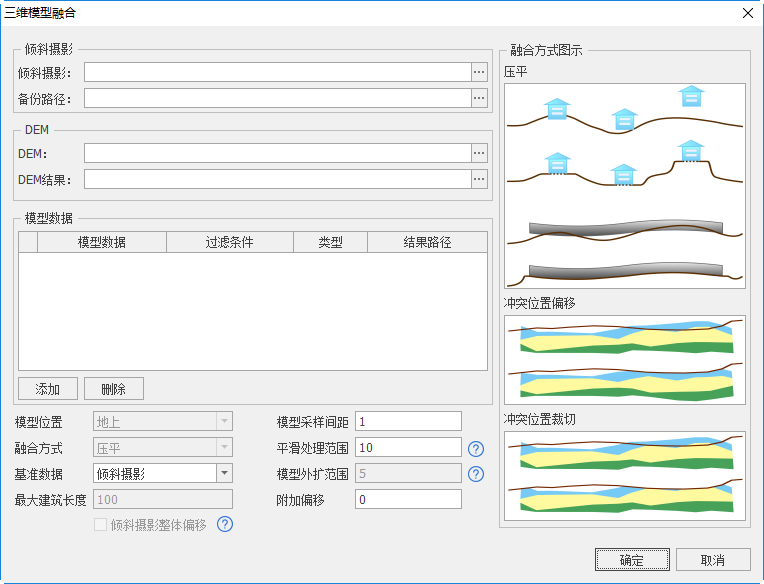Image resolution: width=764 pixels, height=584 pixels.
Task: Click browse button for 备份路径 field
Action: [x=479, y=98]
